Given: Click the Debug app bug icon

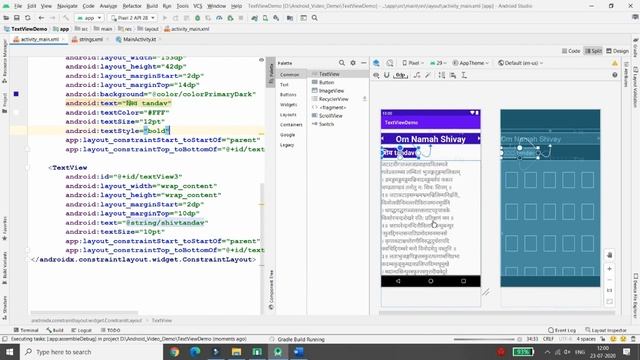Looking at the screenshot, I should coord(198,18).
